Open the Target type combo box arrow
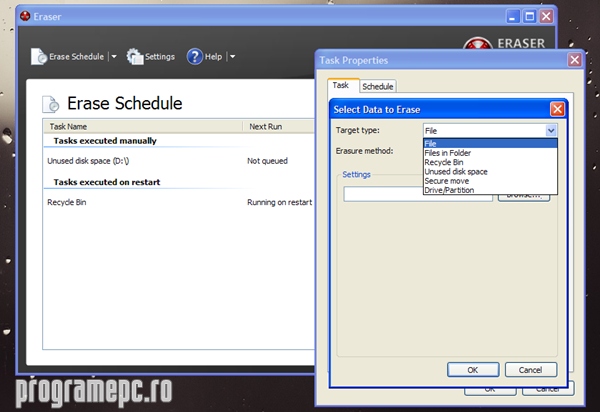This screenshot has height=412, width=600. pos(551,130)
